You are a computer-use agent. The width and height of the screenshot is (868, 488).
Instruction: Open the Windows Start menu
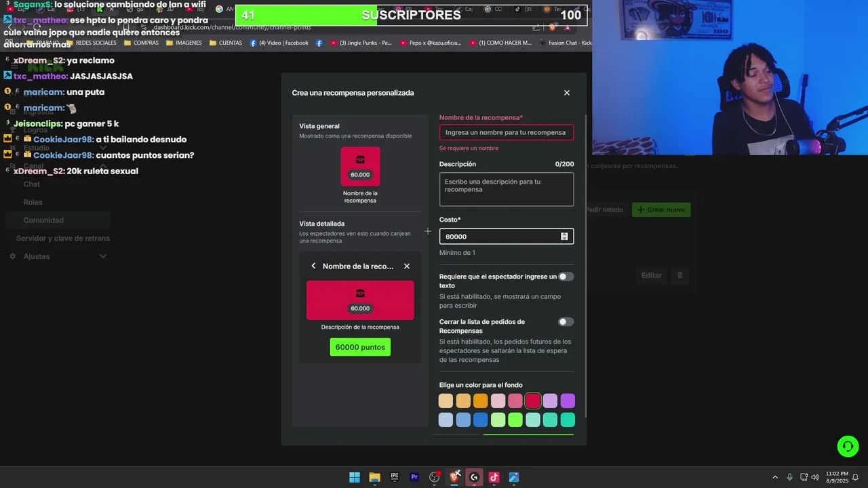click(x=355, y=477)
